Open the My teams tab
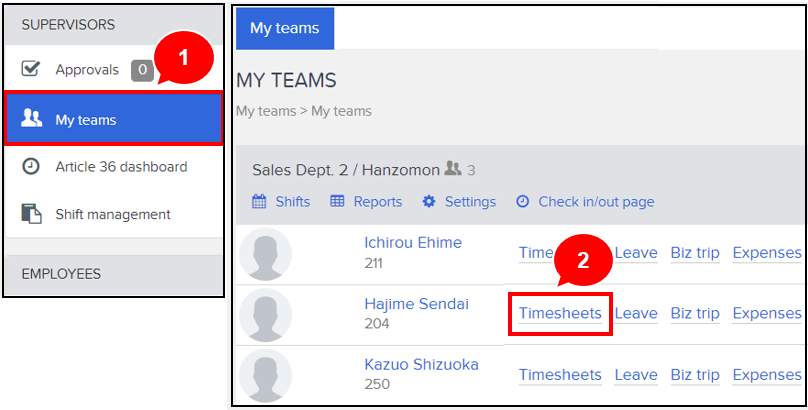This screenshot has height=410, width=808. pos(285,28)
